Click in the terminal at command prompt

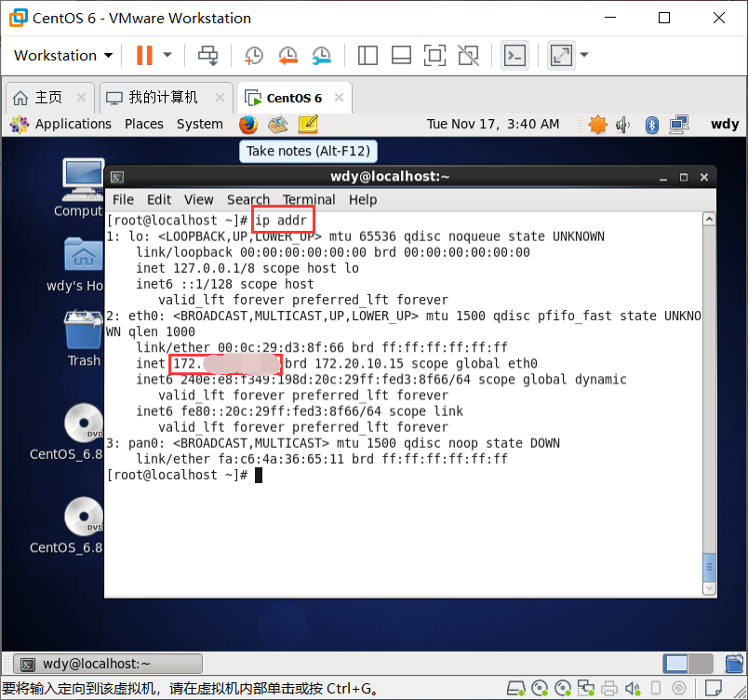[258, 476]
